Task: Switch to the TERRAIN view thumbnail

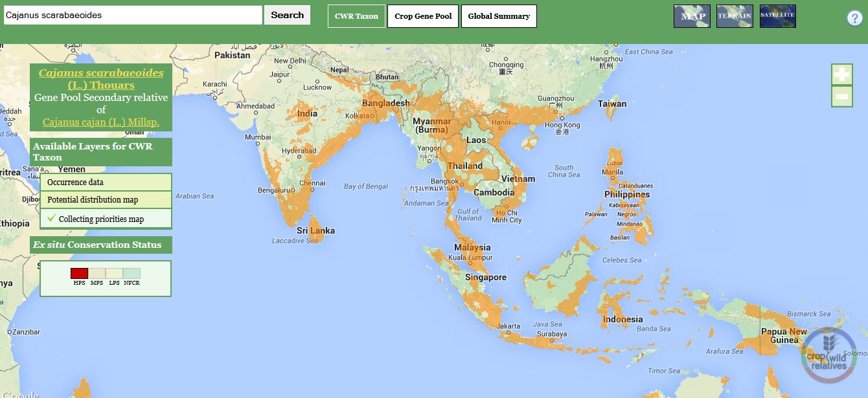Action: [x=735, y=16]
